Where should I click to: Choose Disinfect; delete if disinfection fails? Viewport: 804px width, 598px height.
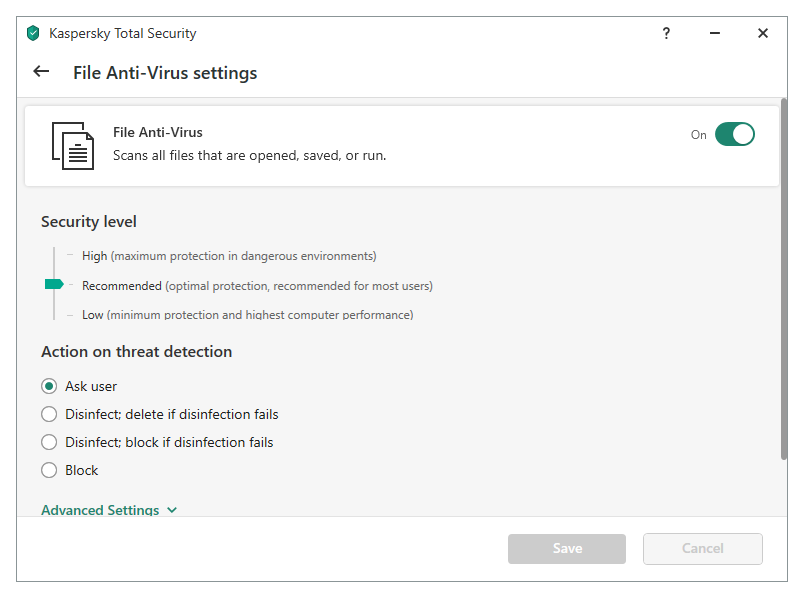[x=49, y=414]
